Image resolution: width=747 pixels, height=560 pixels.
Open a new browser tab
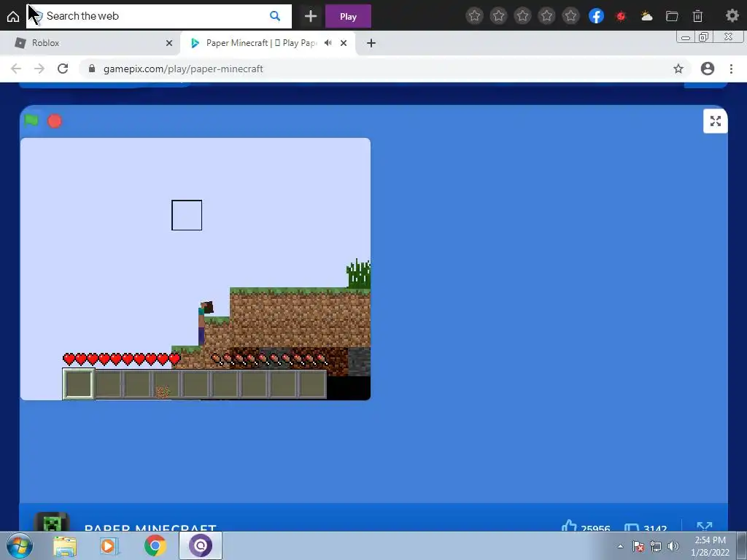pos(371,43)
